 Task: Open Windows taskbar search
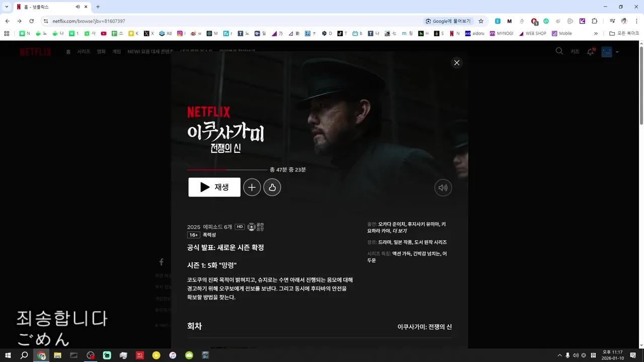(24, 355)
